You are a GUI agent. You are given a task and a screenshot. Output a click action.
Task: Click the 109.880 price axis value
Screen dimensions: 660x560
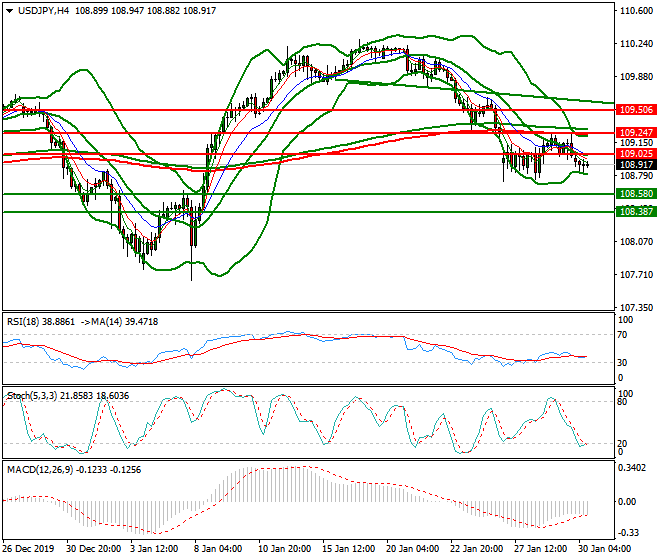[x=636, y=77]
